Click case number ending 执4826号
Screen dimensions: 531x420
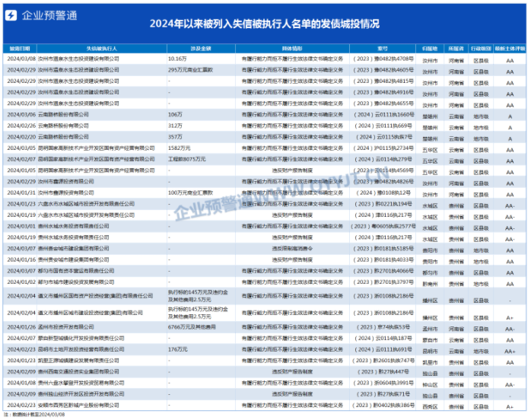click(x=383, y=182)
